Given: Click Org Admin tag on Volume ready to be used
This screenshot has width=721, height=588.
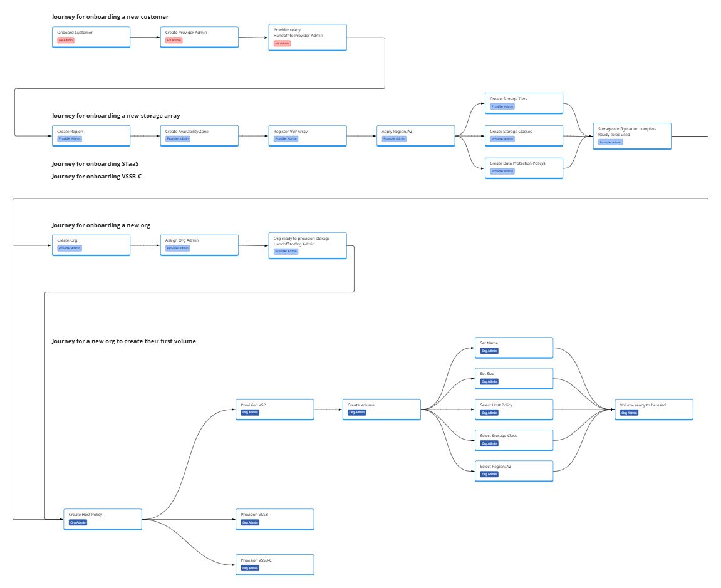Looking at the screenshot, I should (x=629, y=413).
